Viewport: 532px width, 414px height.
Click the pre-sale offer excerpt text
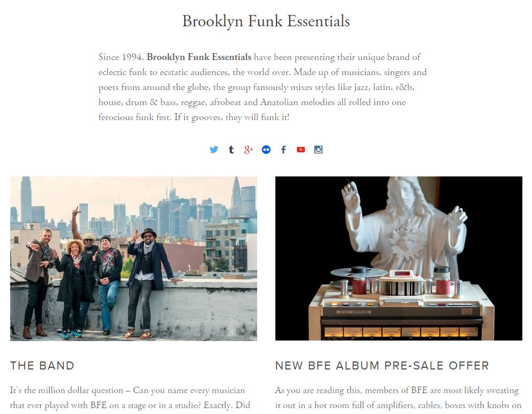(398, 398)
